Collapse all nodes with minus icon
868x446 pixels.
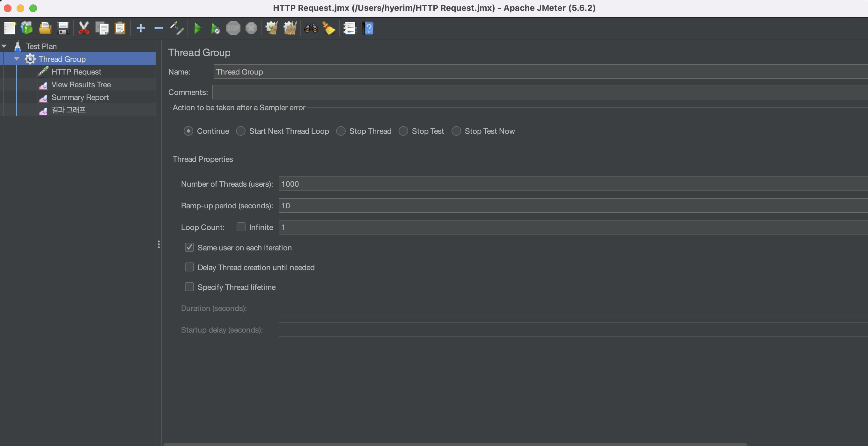[159, 28]
